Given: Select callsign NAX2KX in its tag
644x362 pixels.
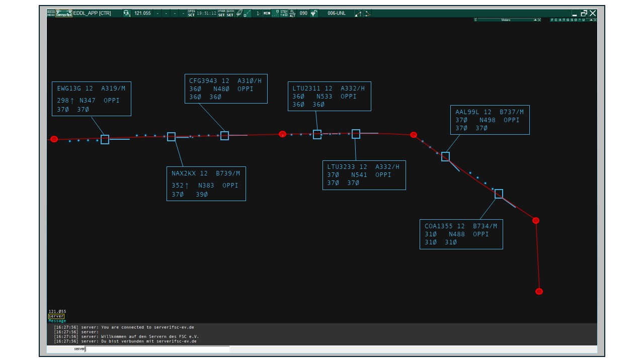Looking at the screenshot, I should pyautogui.click(x=184, y=173).
